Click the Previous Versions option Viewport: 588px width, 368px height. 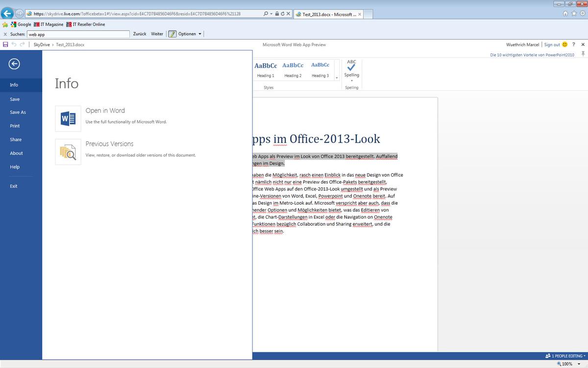[x=125, y=152]
